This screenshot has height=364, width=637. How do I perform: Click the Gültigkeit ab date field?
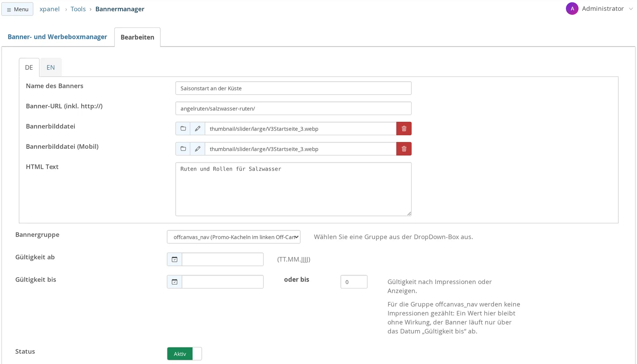coord(223,259)
